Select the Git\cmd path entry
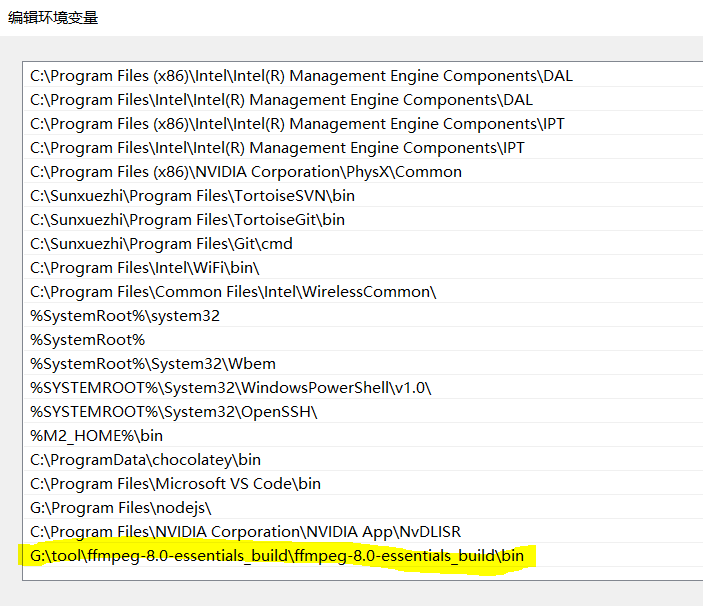The height and width of the screenshot is (606, 703). (x=363, y=243)
